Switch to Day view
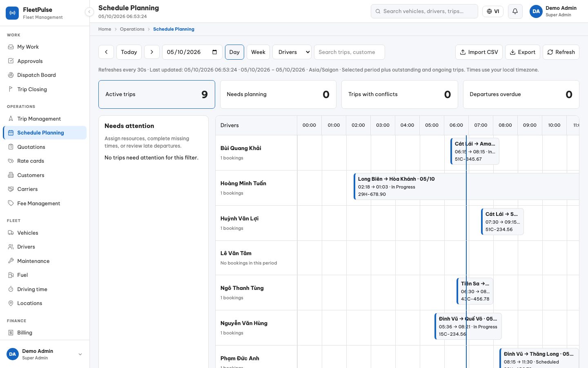Image resolution: width=588 pixels, height=368 pixels. [x=234, y=52]
